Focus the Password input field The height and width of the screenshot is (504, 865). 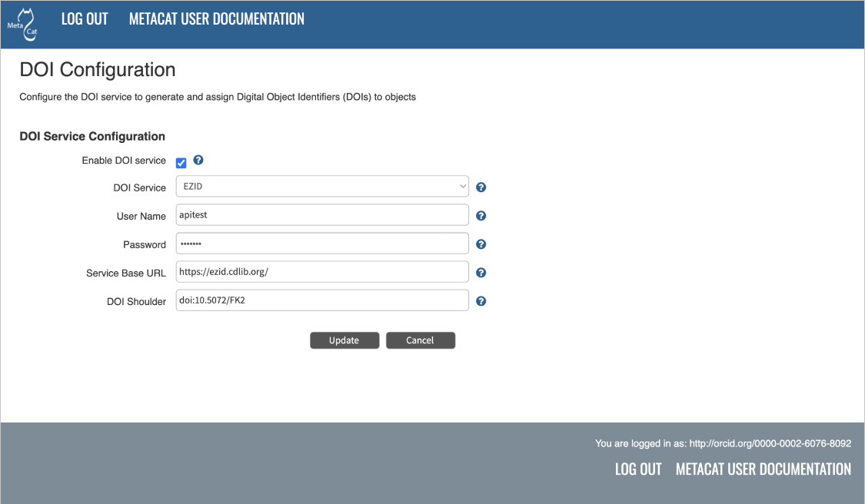[322, 244]
